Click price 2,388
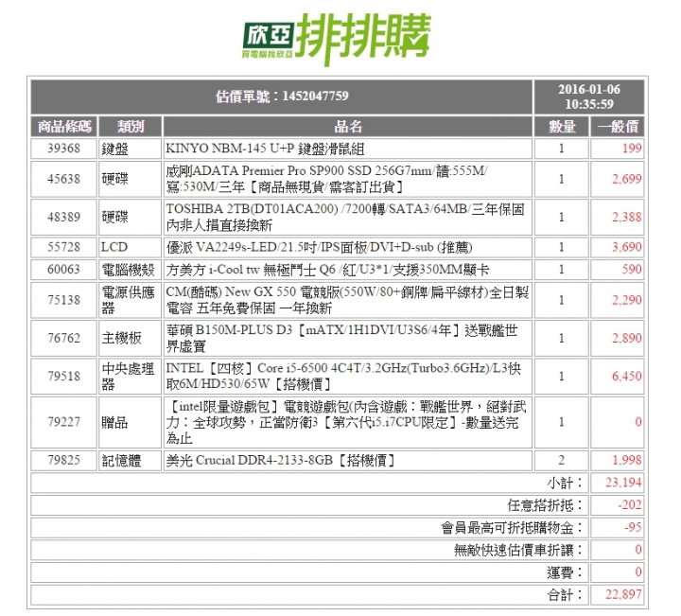This screenshot has height=616, width=681. 627,217
